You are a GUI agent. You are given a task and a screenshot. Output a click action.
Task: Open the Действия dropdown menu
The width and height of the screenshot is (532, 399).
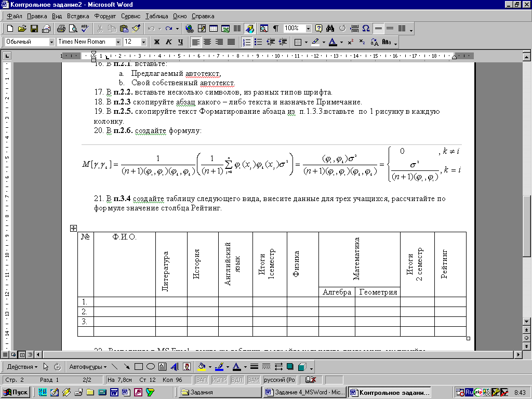click(x=22, y=367)
